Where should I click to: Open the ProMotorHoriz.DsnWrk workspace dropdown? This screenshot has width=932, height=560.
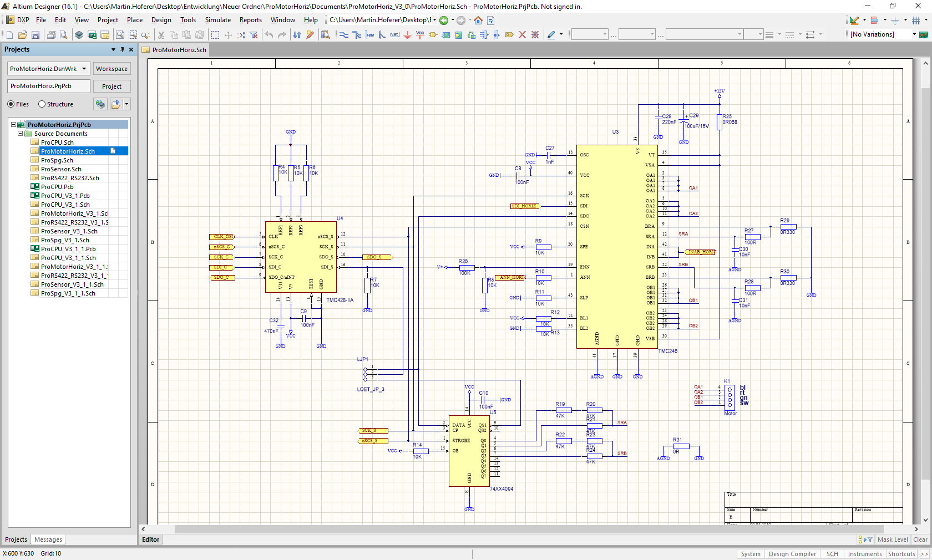[84, 69]
